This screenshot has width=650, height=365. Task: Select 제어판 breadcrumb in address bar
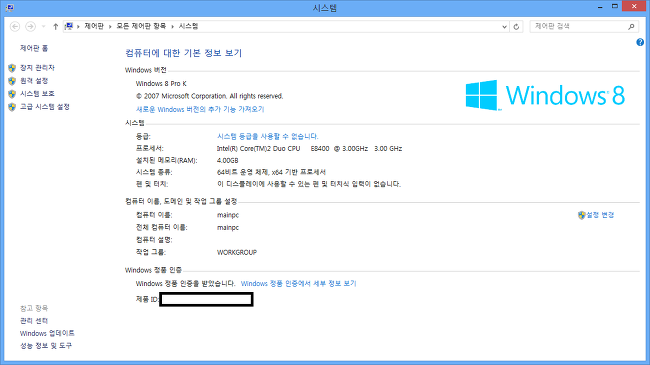pyautogui.click(x=94, y=26)
